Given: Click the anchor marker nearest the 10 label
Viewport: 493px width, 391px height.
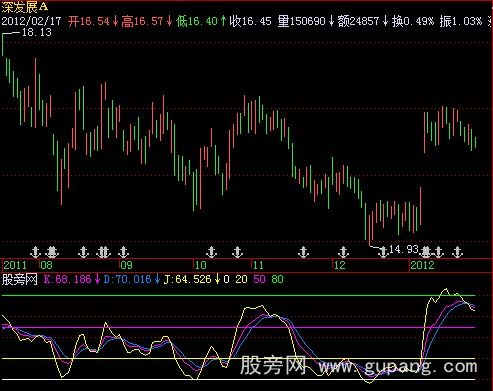Looking at the screenshot, I should tap(211, 252).
